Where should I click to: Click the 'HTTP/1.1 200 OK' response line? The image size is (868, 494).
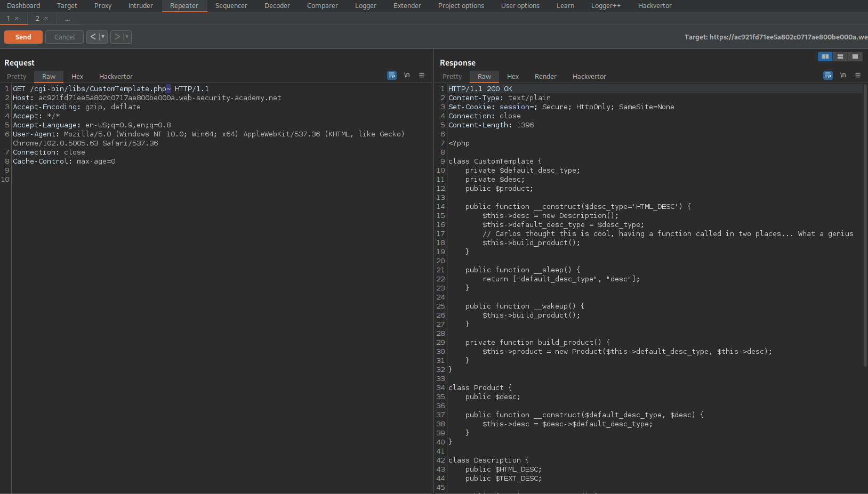tap(480, 89)
